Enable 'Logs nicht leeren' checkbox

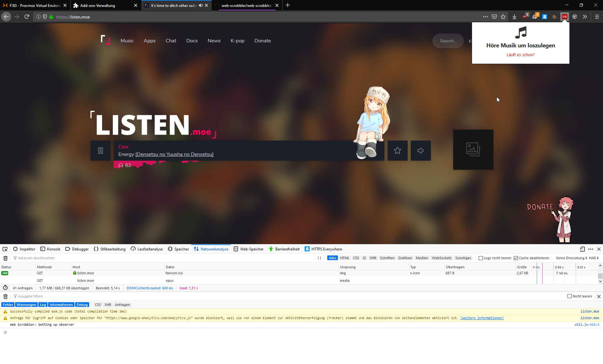(x=481, y=258)
